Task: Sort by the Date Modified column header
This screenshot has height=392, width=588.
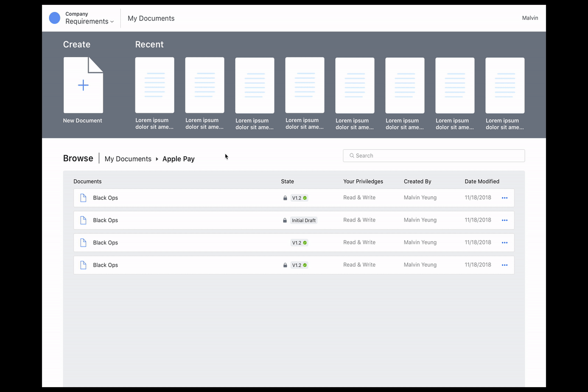Action: pyautogui.click(x=482, y=181)
